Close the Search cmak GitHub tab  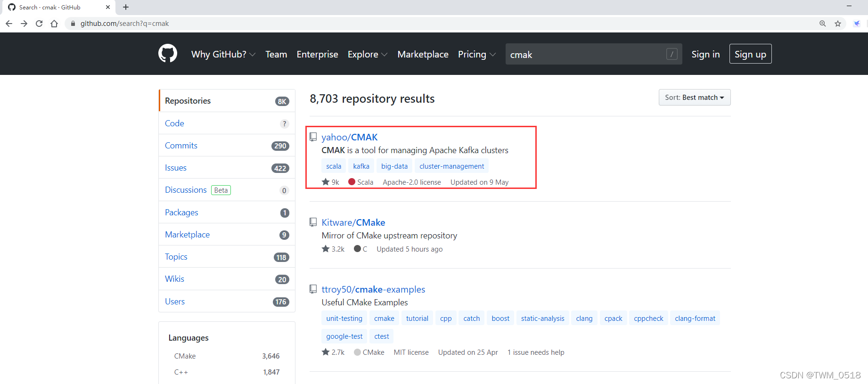108,7
